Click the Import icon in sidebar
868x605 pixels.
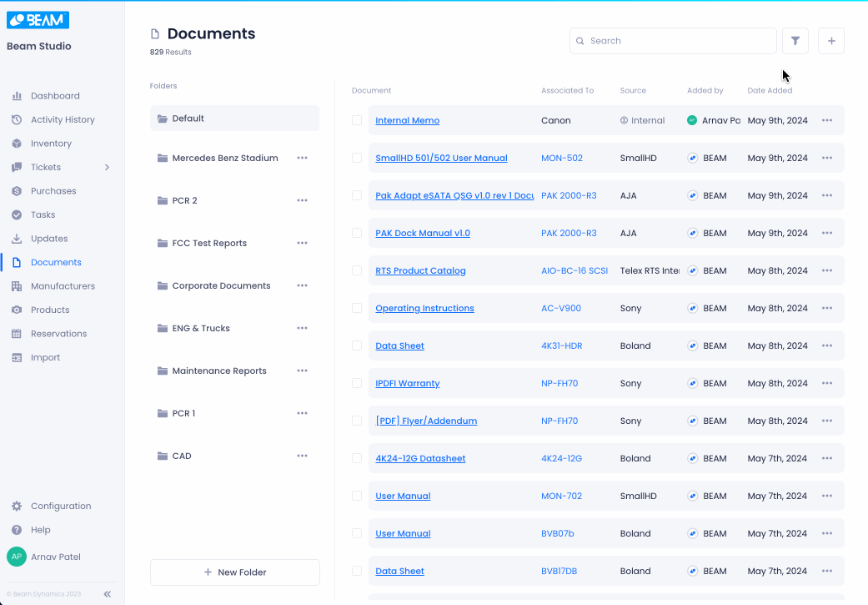(17, 358)
